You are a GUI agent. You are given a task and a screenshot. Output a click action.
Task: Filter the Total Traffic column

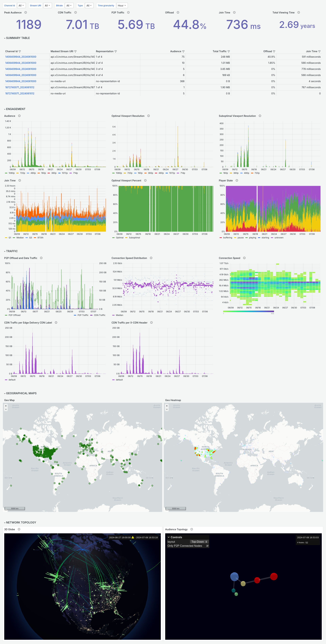(229, 52)
